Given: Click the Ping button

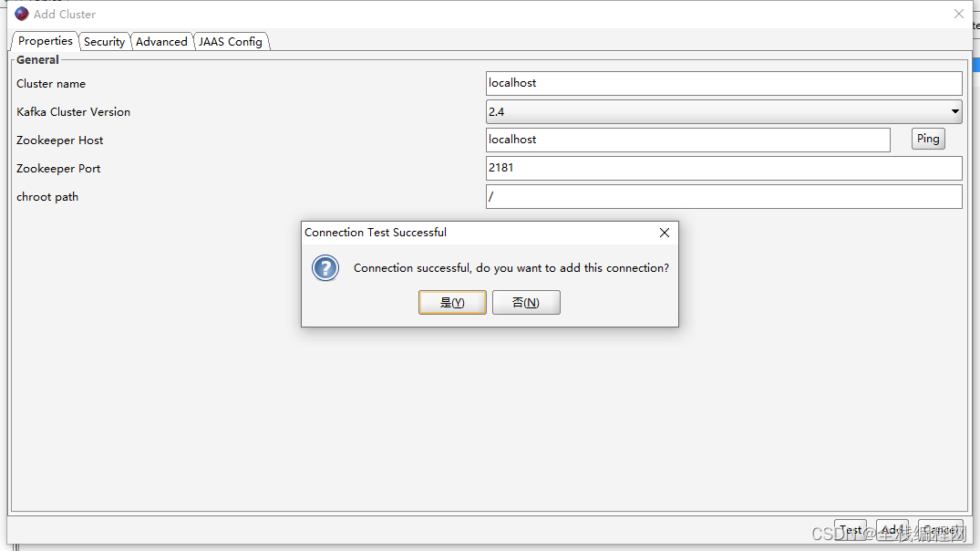Looking at the screenshot, I should [928, 139].
